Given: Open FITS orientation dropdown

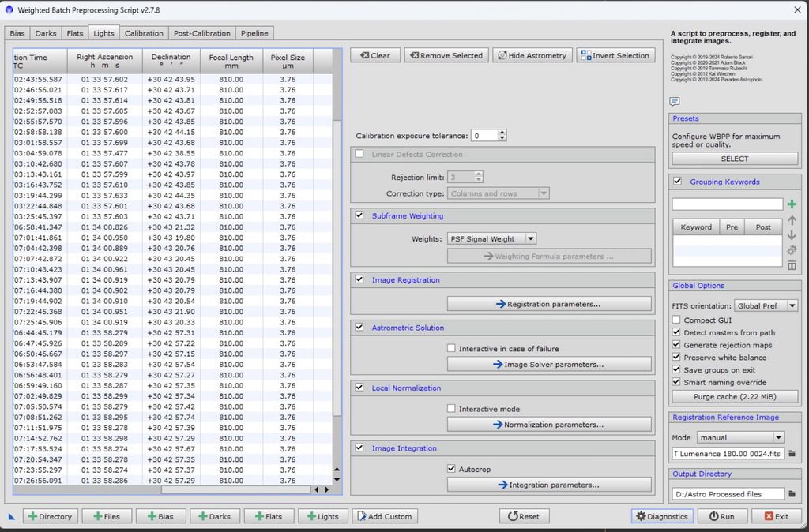Looking at the screenshot, I should pyautogui.click(x=766, y=305).
